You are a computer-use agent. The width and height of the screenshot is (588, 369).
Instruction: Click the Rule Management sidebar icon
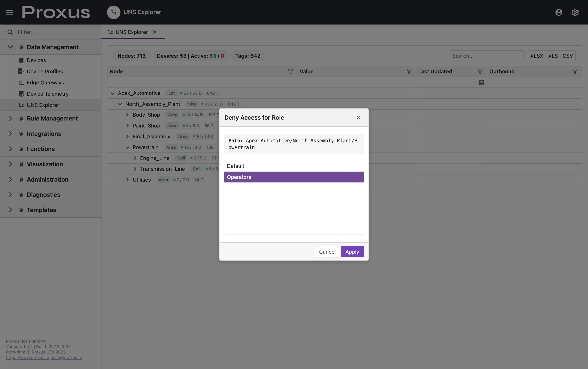pyautogui.click(x=21, y=118)
